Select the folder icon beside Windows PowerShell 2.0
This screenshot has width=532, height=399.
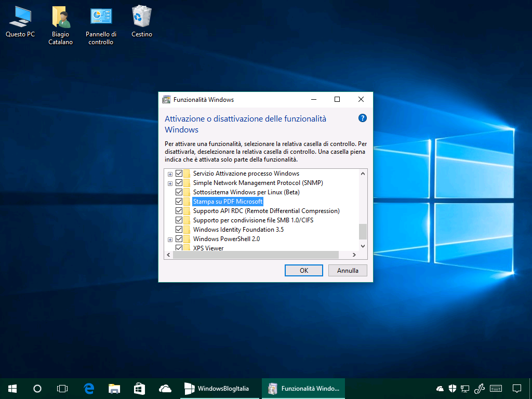(x=187, y=239)
